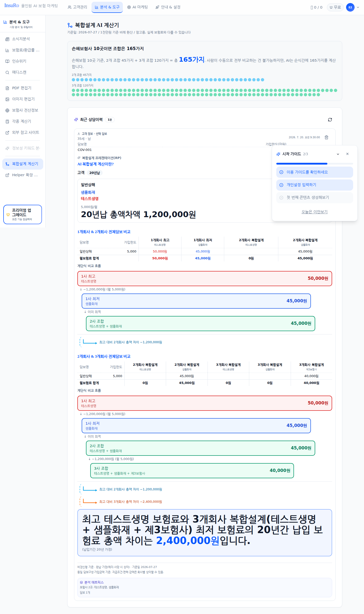Click the 이용 가이드를 확인하세요 step
Viewport: 364px width, 614px height.
point(314,172)
